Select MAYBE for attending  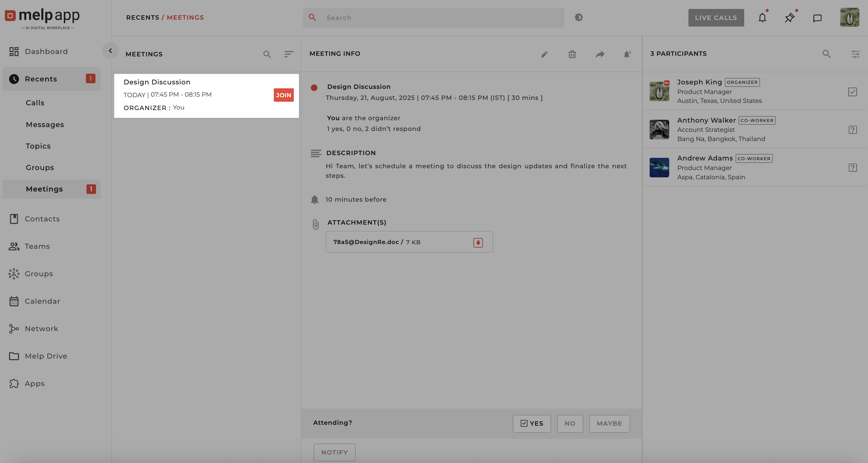609,424
